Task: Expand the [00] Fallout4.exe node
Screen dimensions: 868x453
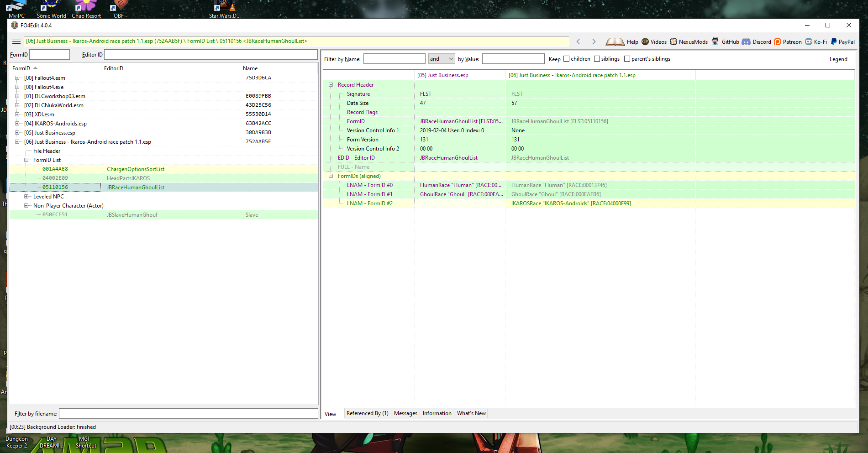Action: pos(17,87)
